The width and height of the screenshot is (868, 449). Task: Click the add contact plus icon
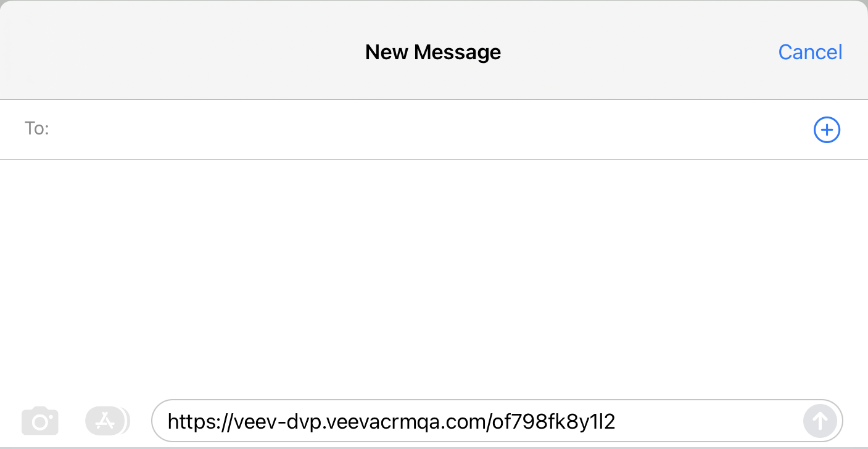pyautogui.click(x=827, y=130)
